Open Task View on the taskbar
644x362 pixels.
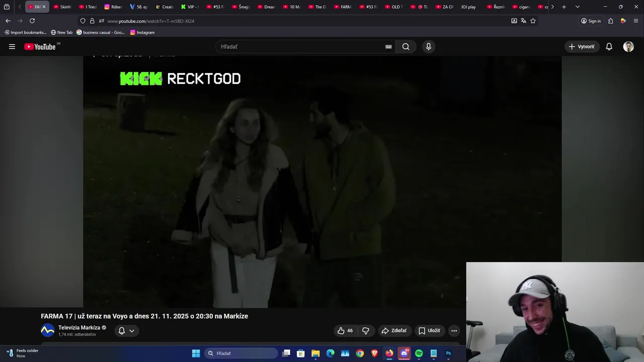click(286, 353)
